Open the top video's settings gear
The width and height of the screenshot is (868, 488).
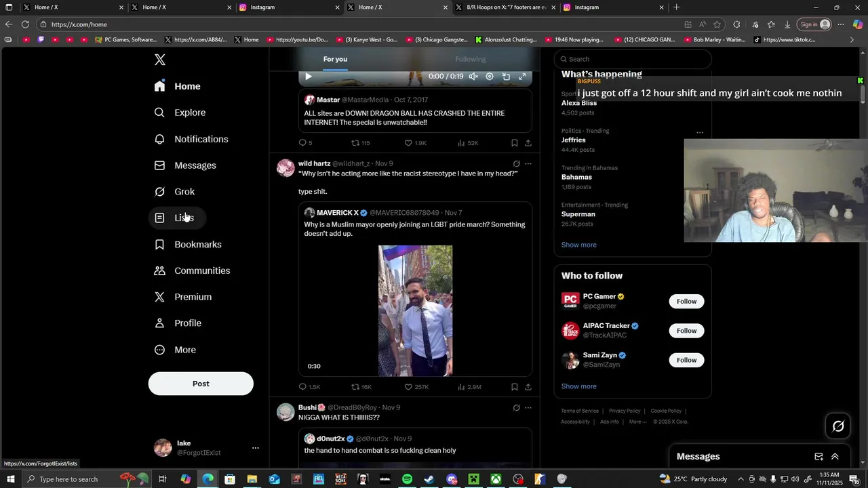point(490,77)
